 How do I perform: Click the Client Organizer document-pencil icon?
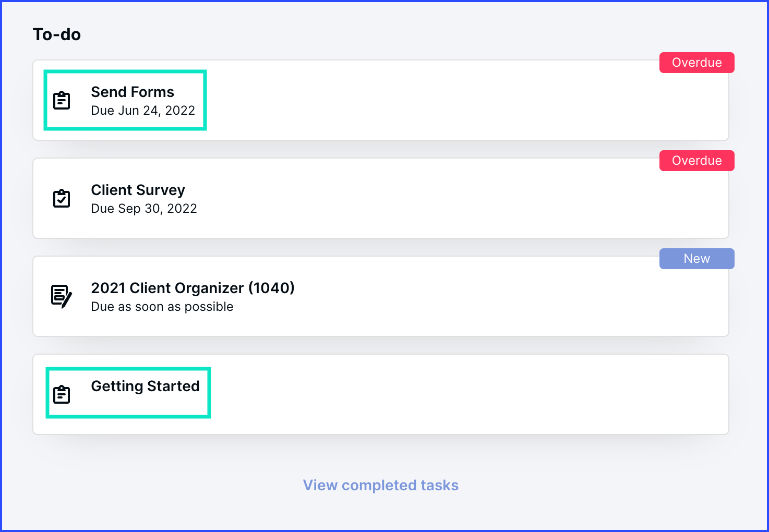coord(62,296)
